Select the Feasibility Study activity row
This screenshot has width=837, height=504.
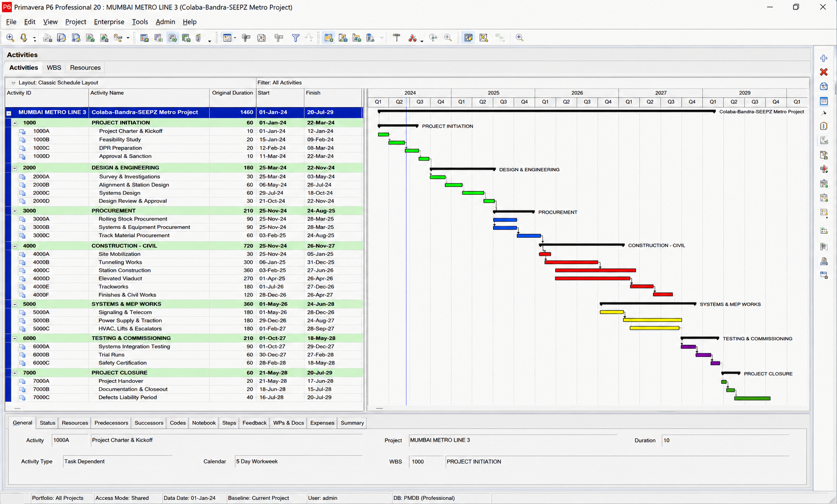pos(184,140)
